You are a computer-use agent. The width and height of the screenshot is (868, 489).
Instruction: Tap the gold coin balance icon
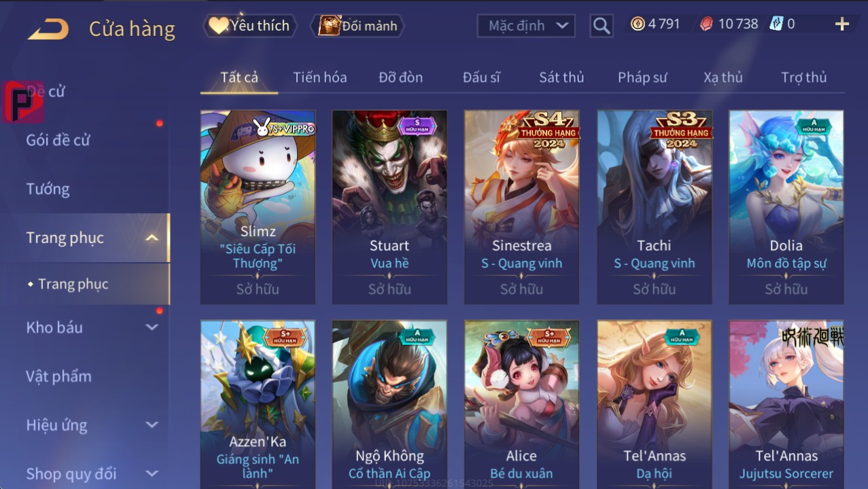[638, 24]
